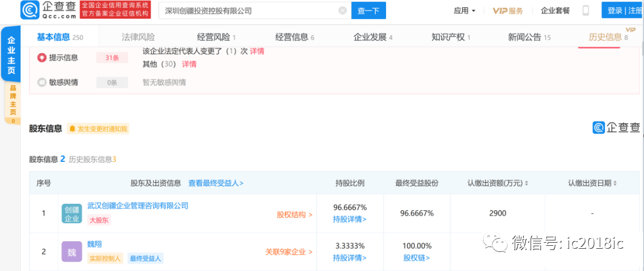Click the 0条 count badge
Image resolution: width=644 pixels, height=271 pixels.
pyautogui.click(x=112, y=83)
